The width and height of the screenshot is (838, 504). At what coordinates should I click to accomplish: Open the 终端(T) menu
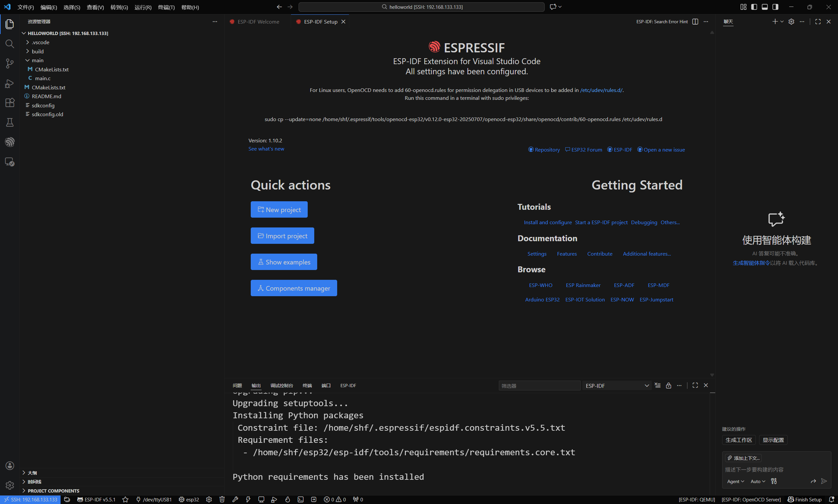[x=166, y=7]
